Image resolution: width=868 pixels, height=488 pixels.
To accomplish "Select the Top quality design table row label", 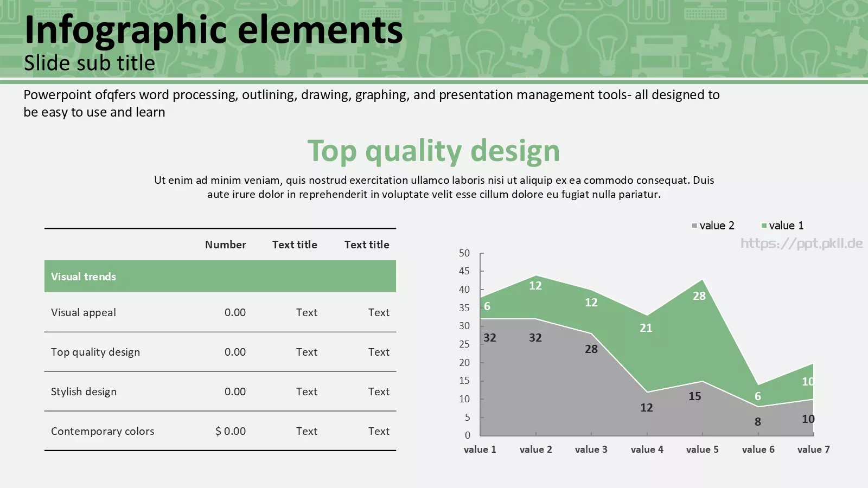I will tap(95, 352).
